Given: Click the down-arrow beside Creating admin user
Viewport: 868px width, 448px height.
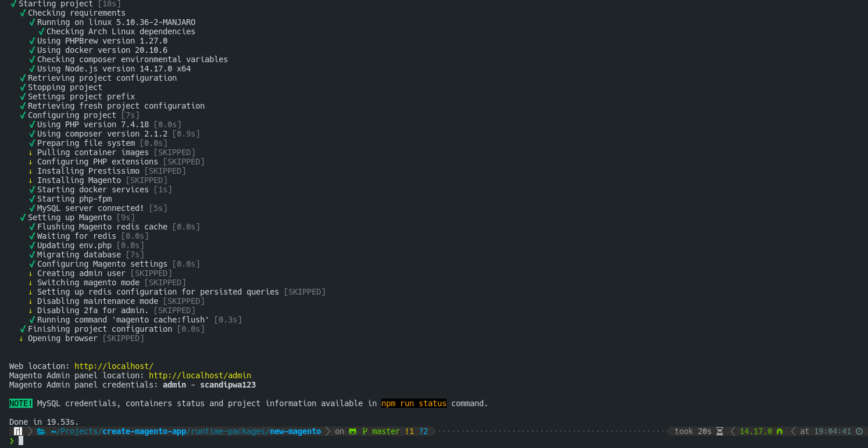Looking at the screenshot, I should coord(30,273).
